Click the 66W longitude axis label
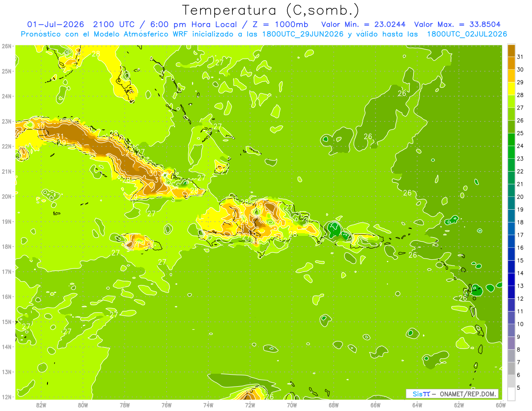Screen dimensions: 532x411 (375, 405)
